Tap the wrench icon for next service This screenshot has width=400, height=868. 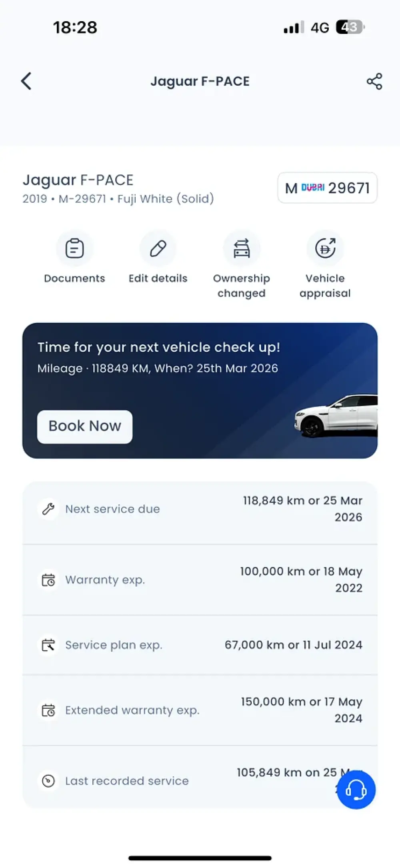point(48,509)
